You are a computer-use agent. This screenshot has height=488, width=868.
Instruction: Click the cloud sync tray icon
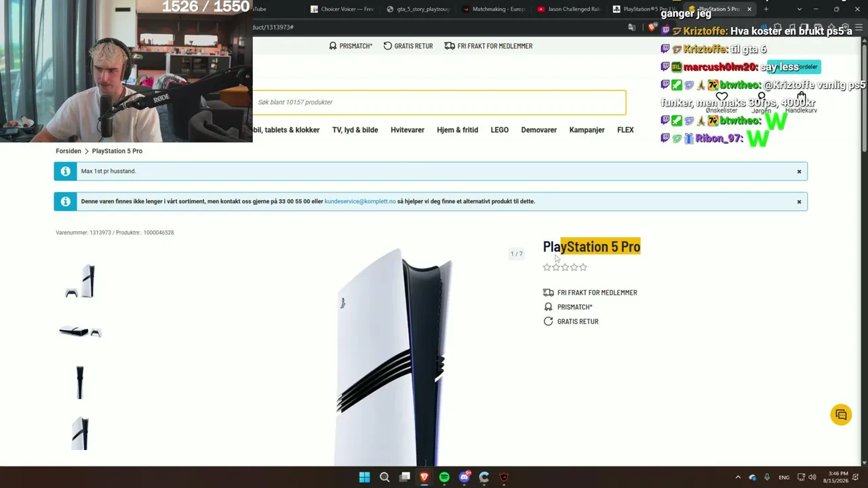tap(753, 477)
